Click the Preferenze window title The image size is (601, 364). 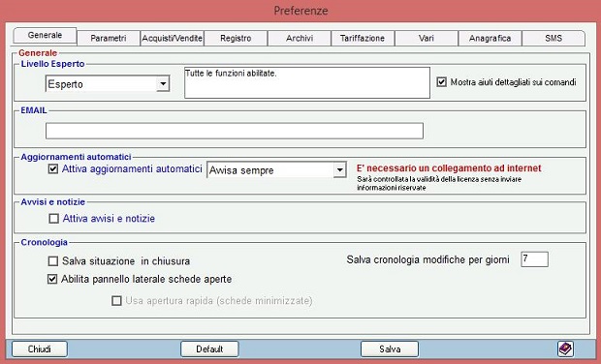300,11
